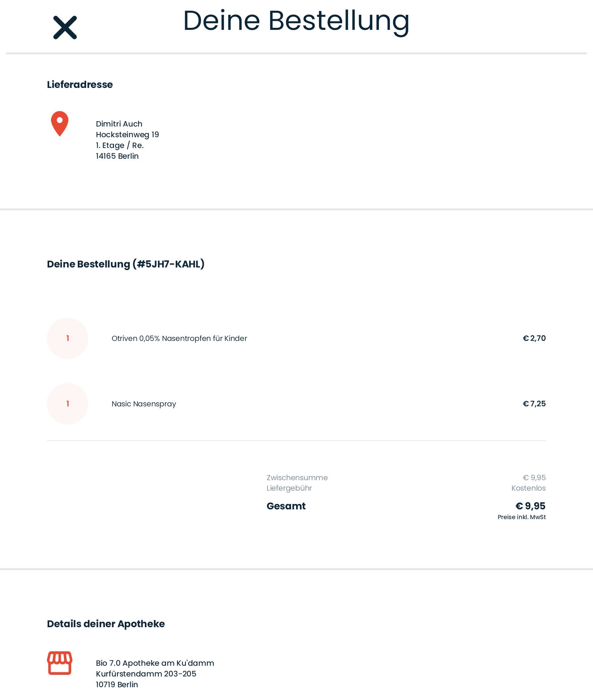Click quantity badge next to Nasic Nasenspray
593x700 pixels.
67,403
